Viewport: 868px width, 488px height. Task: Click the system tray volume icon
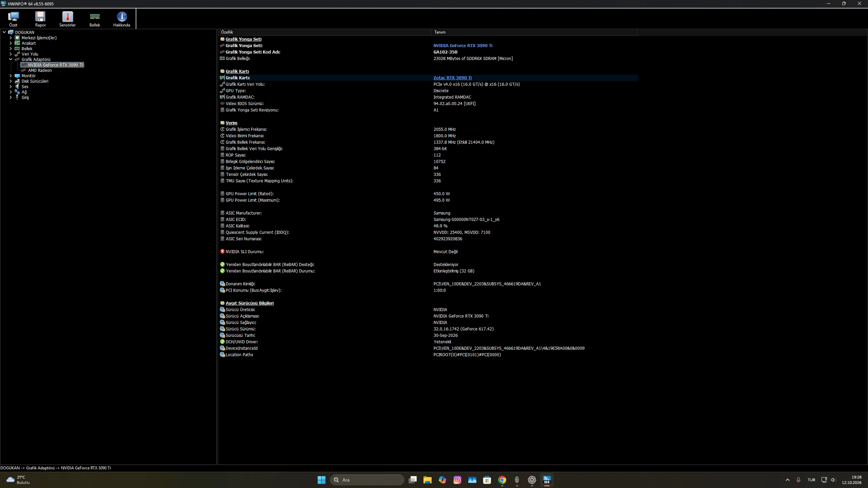point(833,480)
